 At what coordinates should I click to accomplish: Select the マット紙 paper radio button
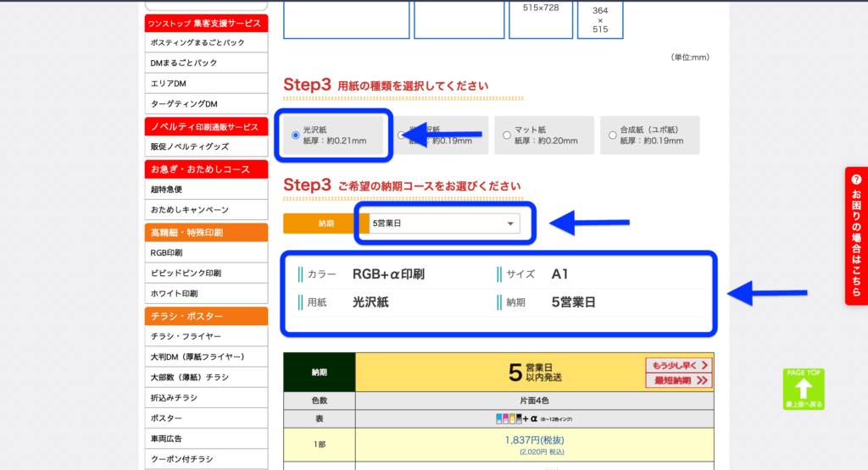[x=507, y=135]
